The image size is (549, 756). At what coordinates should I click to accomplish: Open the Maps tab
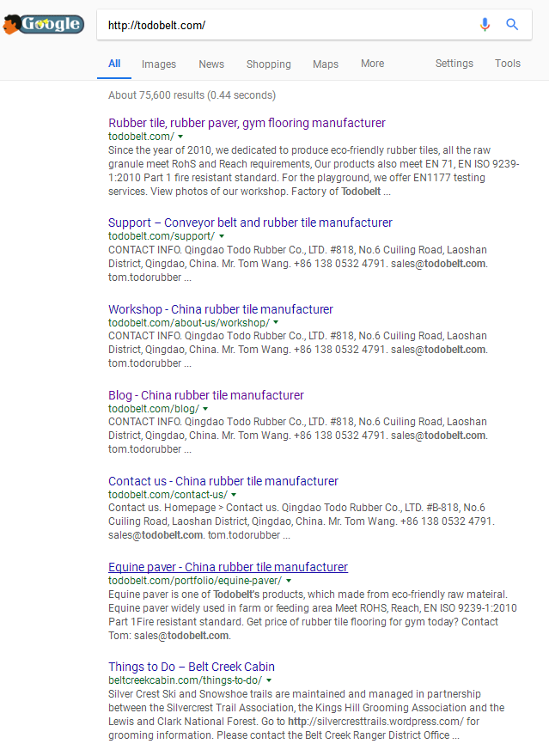click(326, 64)
